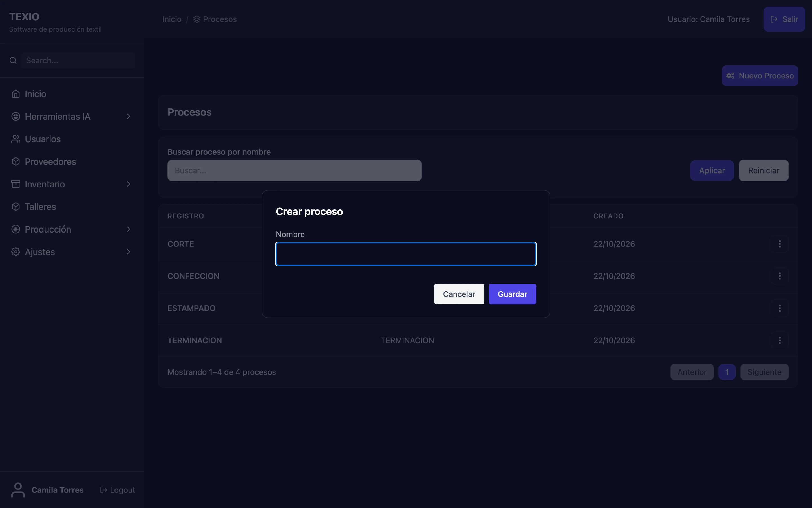Expand the Producción submenu chevron
The width and height of the screenshot is (812, 508).
128,229
